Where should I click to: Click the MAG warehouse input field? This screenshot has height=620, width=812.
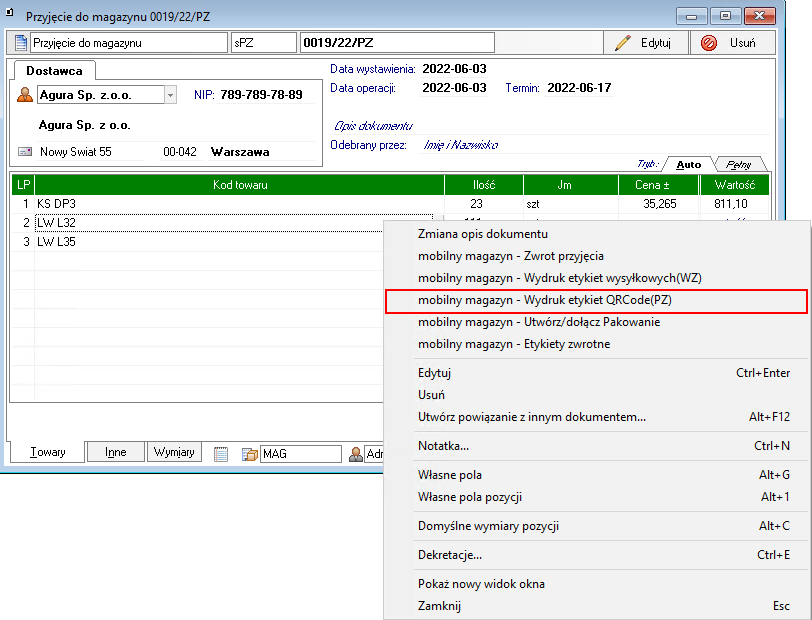[300, 454]
